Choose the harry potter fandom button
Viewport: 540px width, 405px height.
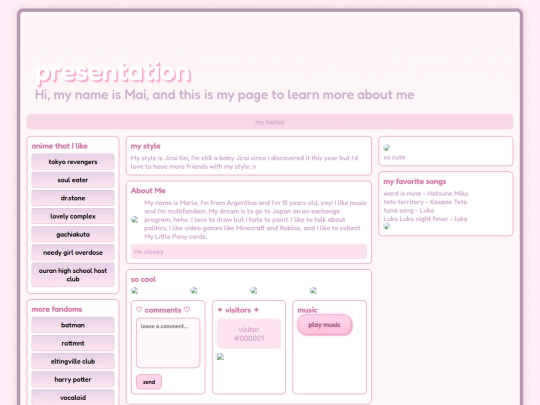73,380
